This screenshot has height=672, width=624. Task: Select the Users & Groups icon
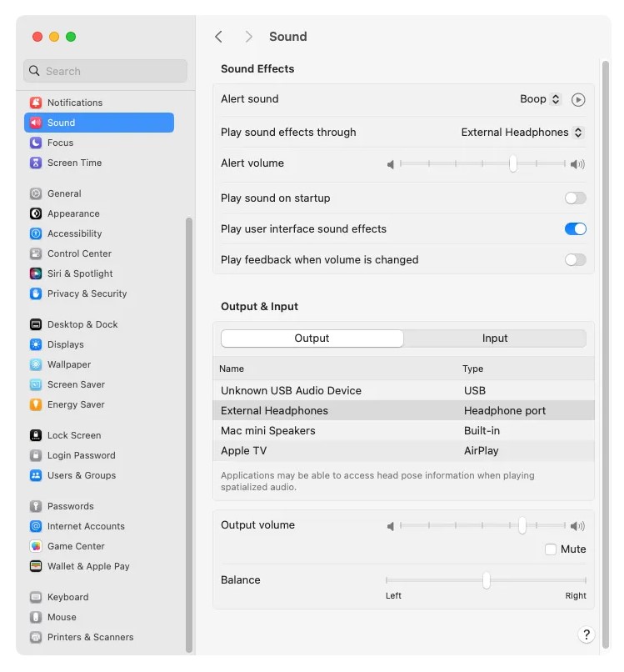click(36, 475)
